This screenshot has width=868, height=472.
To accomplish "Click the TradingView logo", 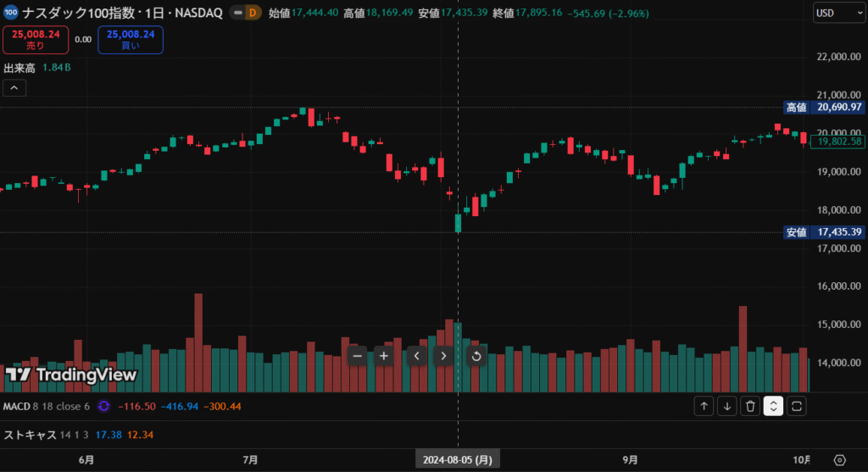I will (70, 375).
